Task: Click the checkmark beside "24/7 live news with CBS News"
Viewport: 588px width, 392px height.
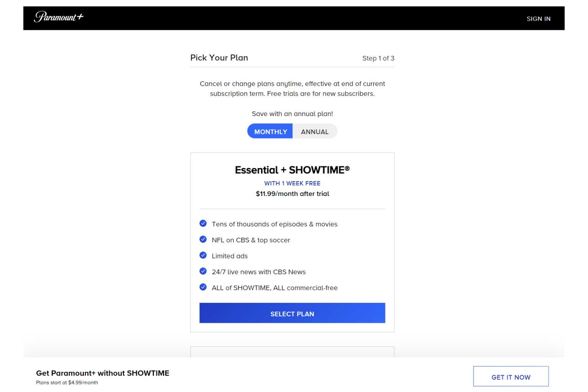Action: click(x=203, y=271)
